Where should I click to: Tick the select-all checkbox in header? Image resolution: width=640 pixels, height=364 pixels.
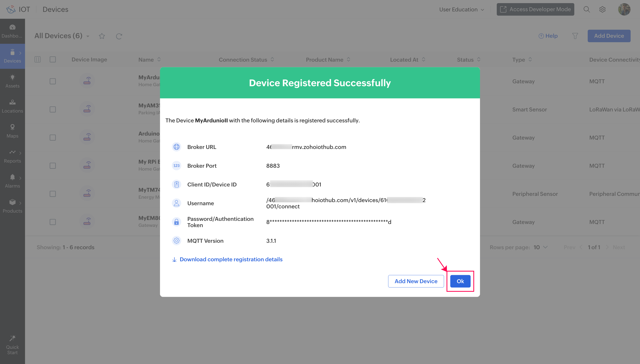53,59
